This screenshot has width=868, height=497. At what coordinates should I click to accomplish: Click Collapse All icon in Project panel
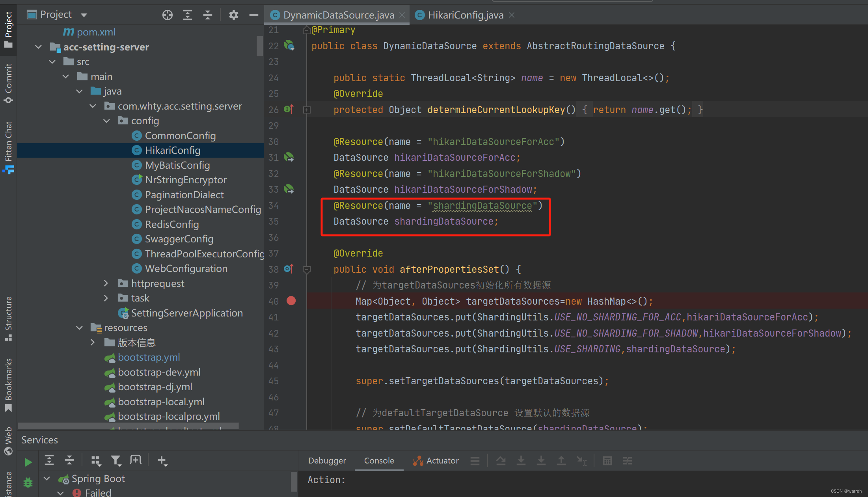point(208,15)
